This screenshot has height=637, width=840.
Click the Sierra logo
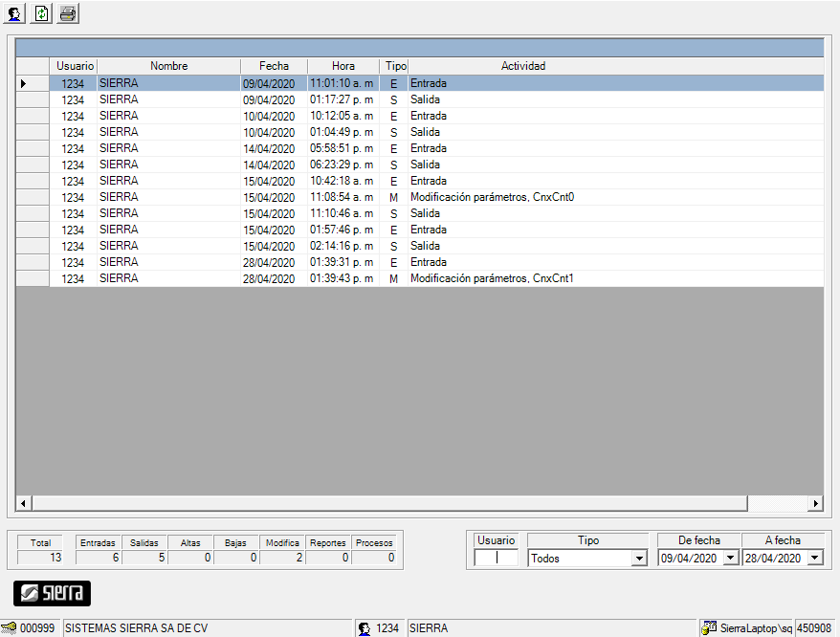(x=52, y=593)
